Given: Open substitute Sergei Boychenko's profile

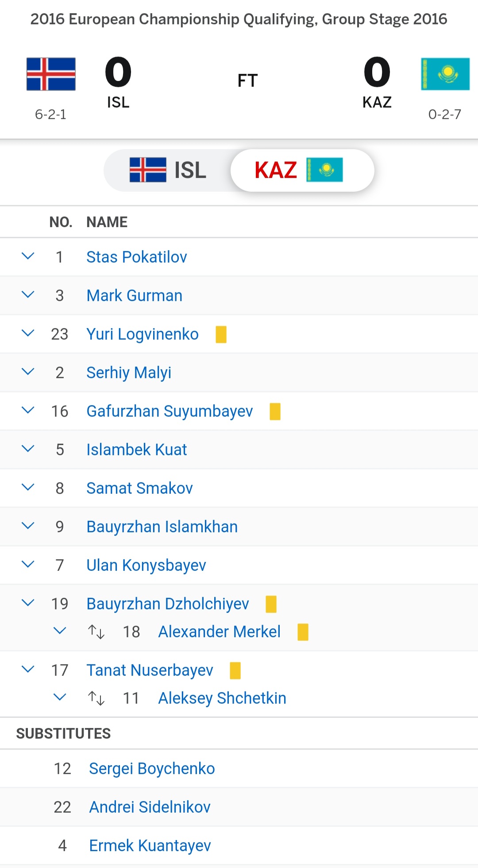Looking at the screenshot, I should coord(152,769).
